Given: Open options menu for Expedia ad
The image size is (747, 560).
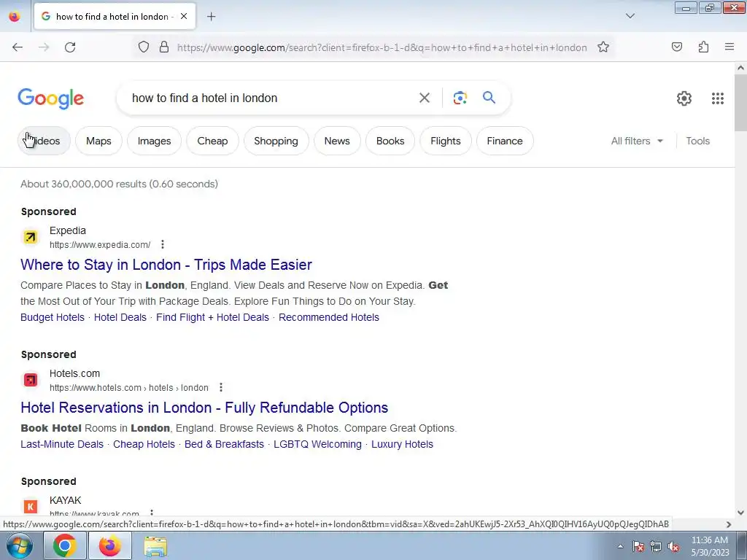Looking at the screenshot, I should tap(163, 244).
